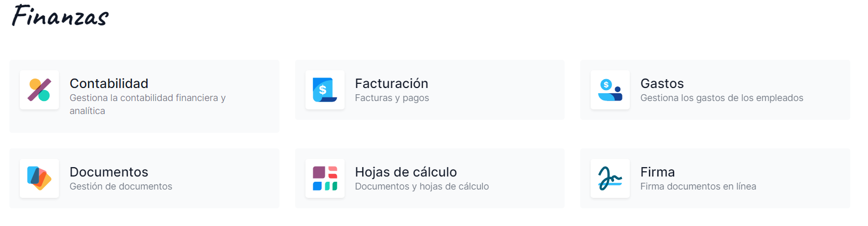The image size is (868, 226).
Task: Click the Facturación title text
Action: (392, 83)
